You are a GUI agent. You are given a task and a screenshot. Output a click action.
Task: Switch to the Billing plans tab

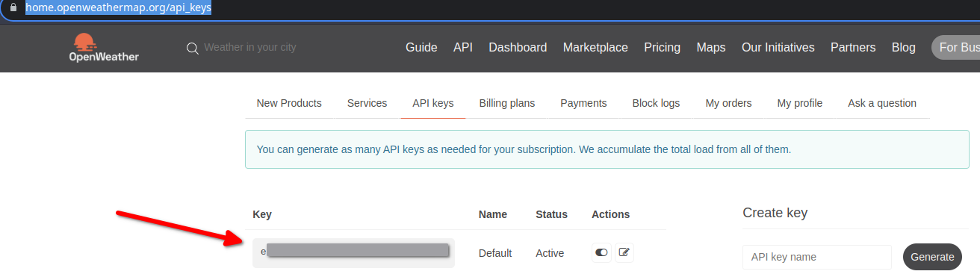(507, 103)
